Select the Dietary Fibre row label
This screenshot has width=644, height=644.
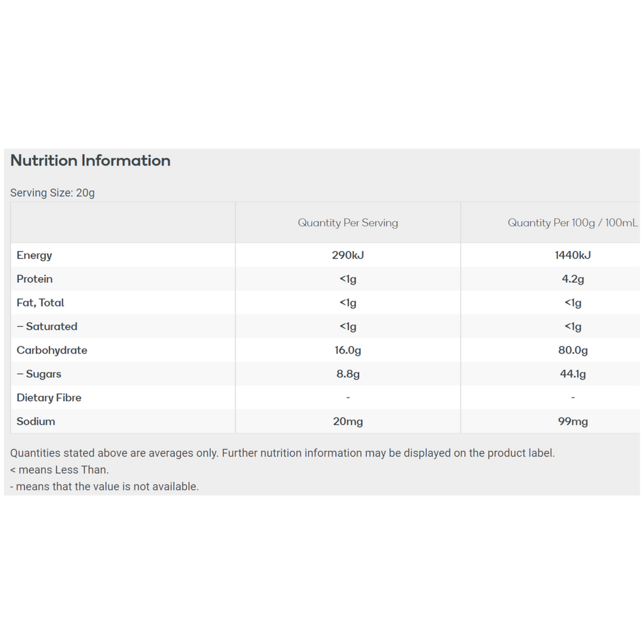coord(49,398)
